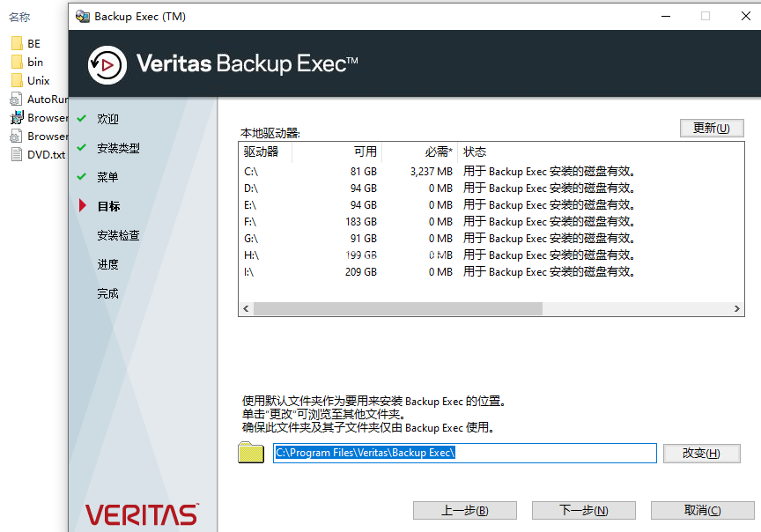This screenshot has width=761, height=532.
Task: Select the BE folder icon in file explorer
Action: [17, 44]
